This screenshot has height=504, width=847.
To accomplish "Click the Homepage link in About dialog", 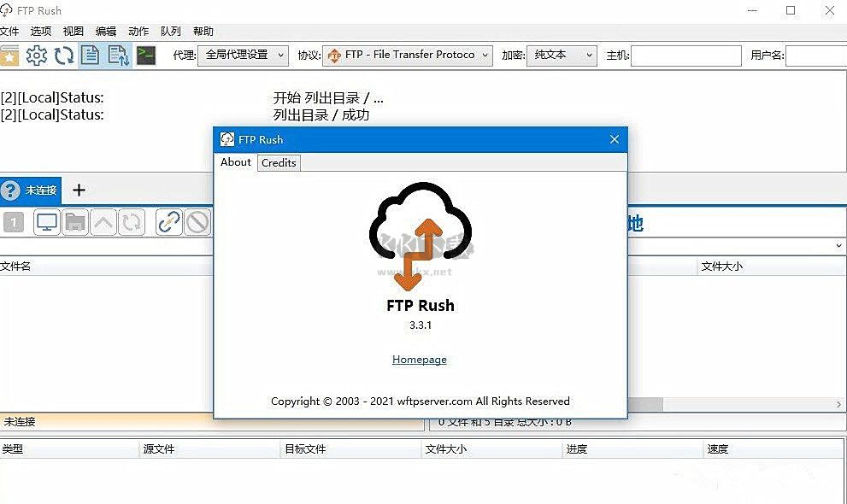I will (419, 360).
